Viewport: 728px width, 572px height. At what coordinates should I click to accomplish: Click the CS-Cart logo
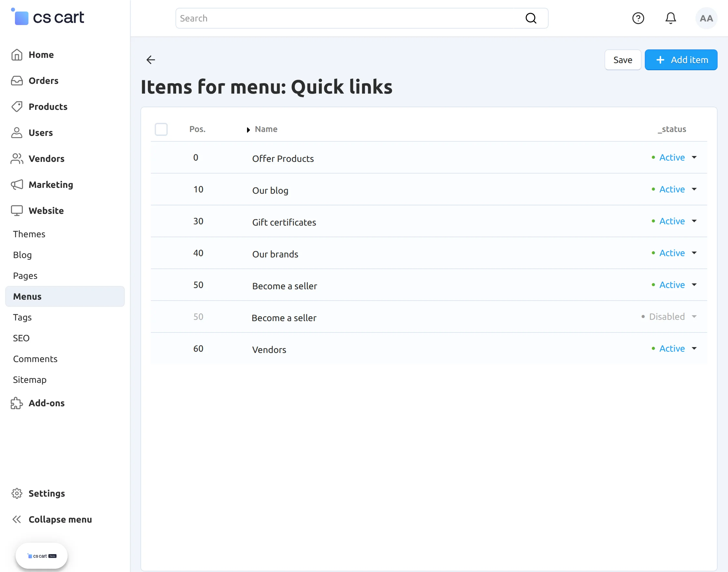coord(47,17)
